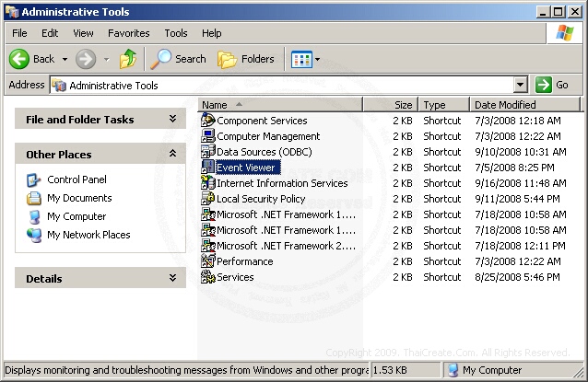This screenshot has width=588, height=382.
Task: Click the Component Services shortcut icon
Action: (208, 121)
